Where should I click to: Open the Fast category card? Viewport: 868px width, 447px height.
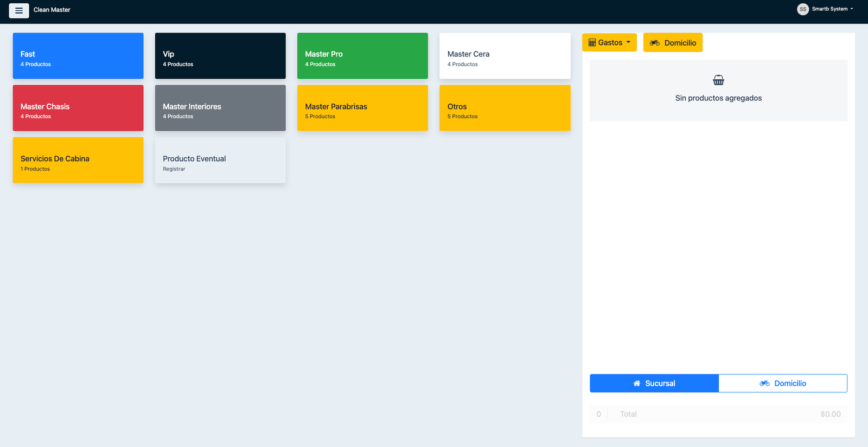[x=78, y=56]
